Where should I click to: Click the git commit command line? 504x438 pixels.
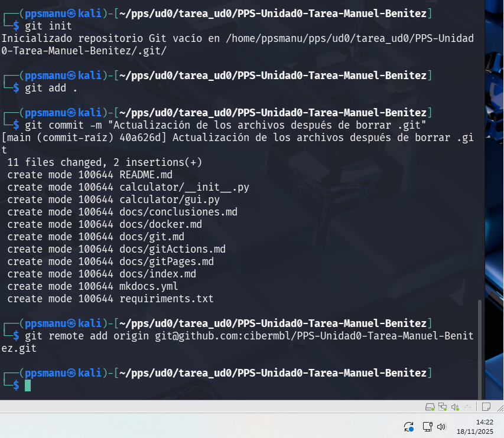coord(225,125)
